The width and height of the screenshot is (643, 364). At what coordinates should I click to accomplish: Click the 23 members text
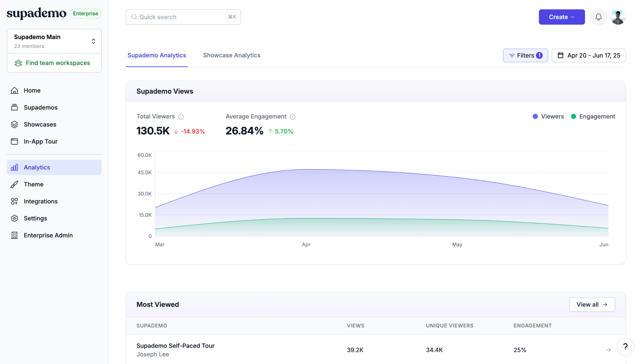(29, 46)
